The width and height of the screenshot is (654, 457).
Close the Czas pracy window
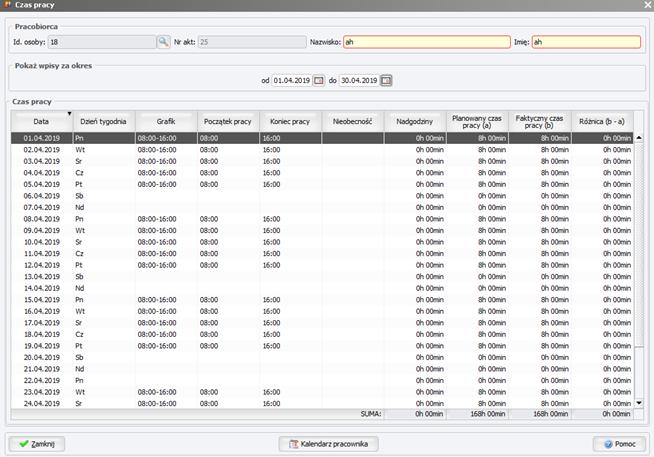pyautogui.click(x=648, y=5)
